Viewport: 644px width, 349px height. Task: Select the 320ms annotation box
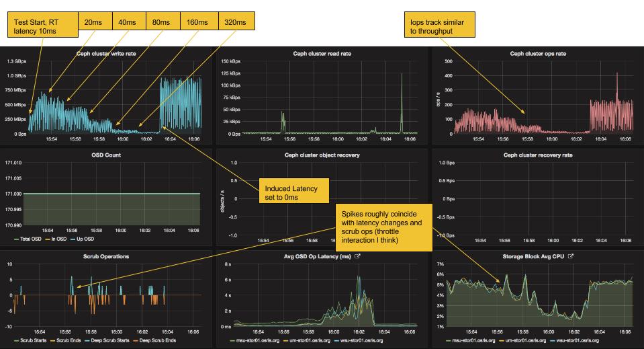(236, 22)
